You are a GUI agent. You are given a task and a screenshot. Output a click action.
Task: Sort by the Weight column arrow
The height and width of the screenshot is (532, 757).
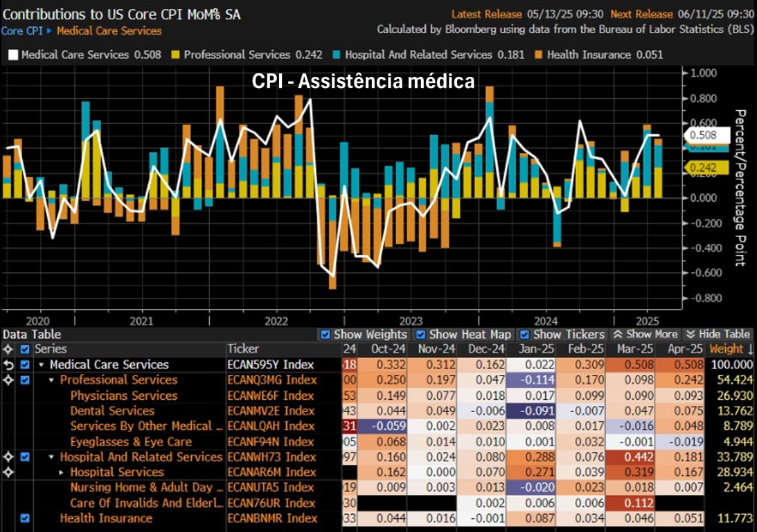coord(750,349)
